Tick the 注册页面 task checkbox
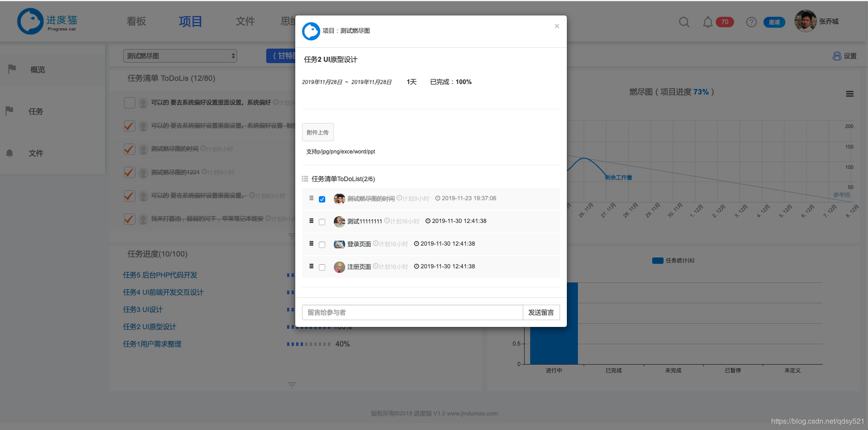 [322, 267]
